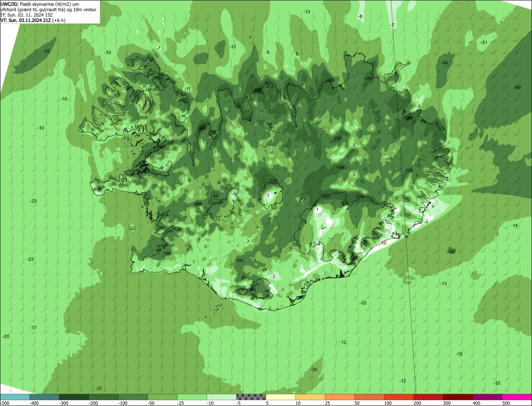Click the -268 value on the east coast
Image resolution: width=532 pixels, height=406 pixels.
tap(409, 118)
